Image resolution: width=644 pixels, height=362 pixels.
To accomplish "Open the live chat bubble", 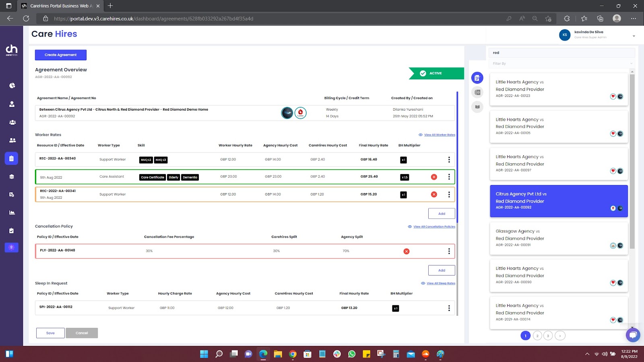I will click(x=633, y=335).
